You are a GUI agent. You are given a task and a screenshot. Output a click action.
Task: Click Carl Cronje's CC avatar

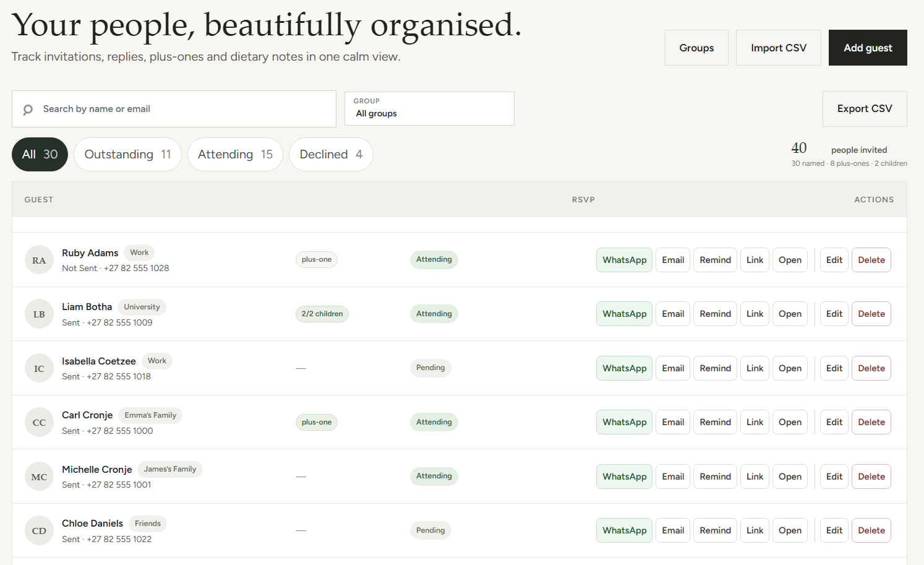[39, 423]
